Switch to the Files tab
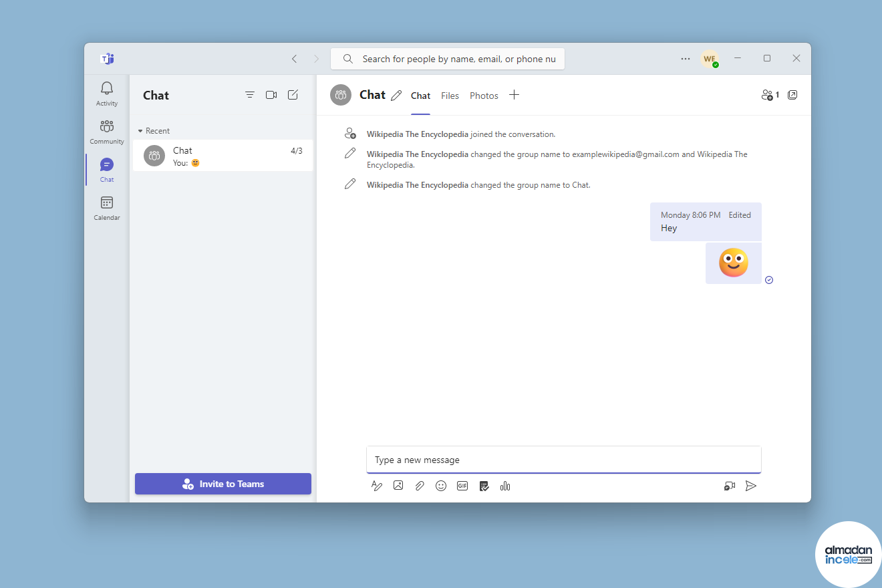882x588 pixels. [x=450, y=96]
